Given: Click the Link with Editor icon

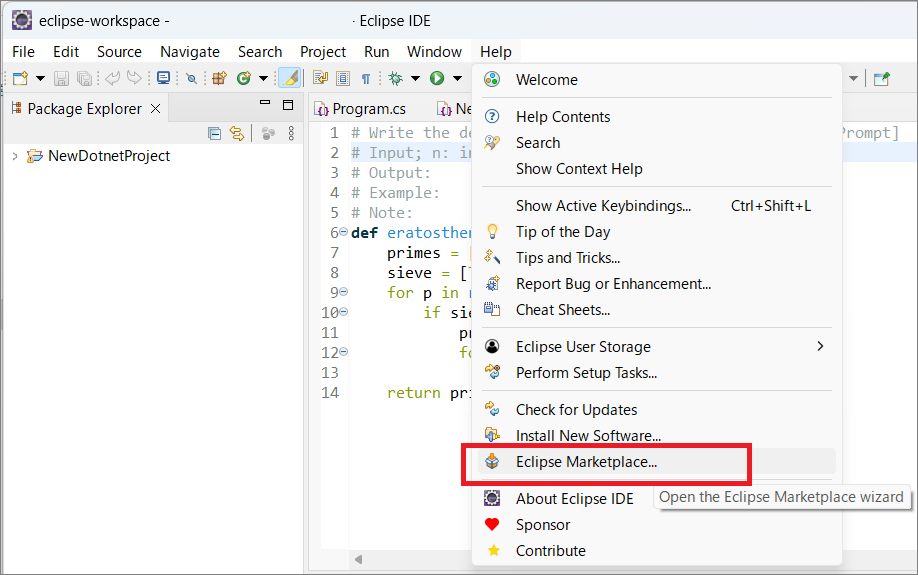Looking at the screenshot, I should point(237,133).
